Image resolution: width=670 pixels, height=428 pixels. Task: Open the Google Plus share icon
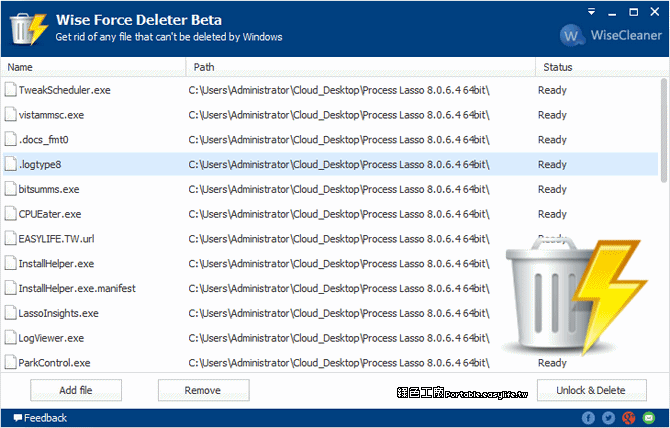[x=629, y=418]
